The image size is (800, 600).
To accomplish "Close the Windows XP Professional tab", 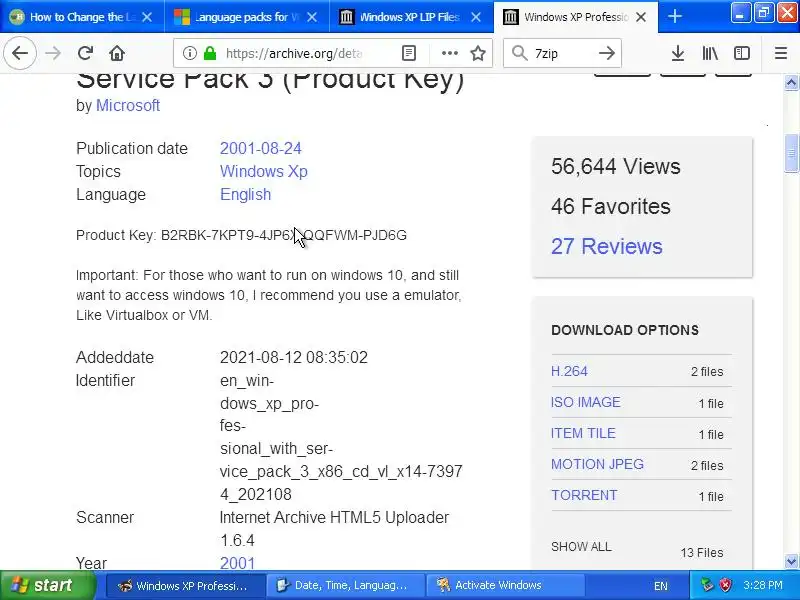I will click(641, 17).
